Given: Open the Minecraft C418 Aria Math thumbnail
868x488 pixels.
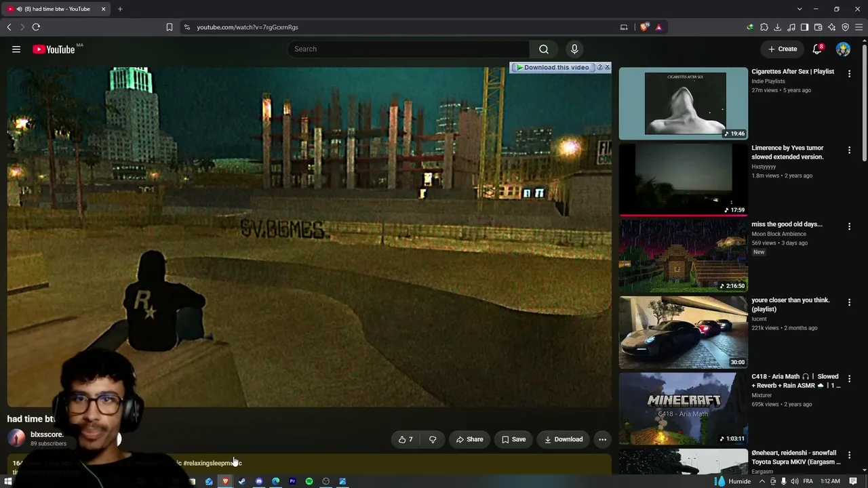Looking at the screenshot, I should (683, 408).
